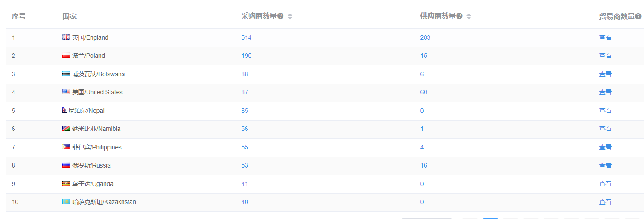Click England flag icon
644x219 pixels.
pyautogui.click(x=66, y=37)
